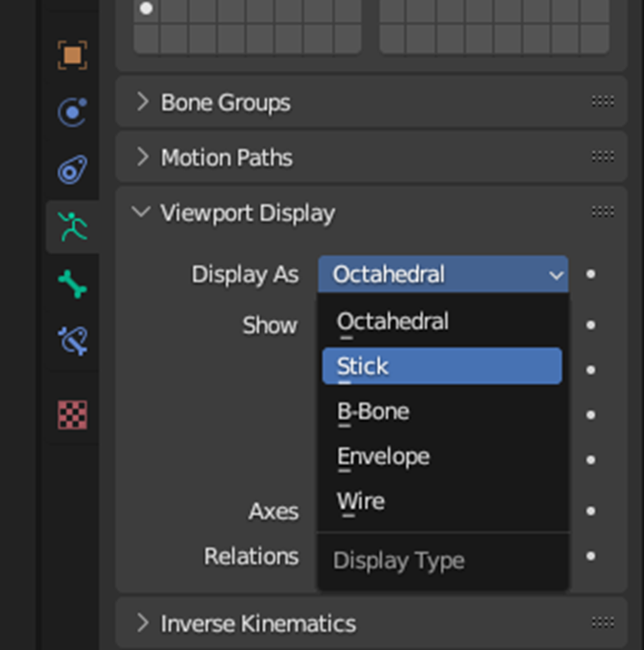Viewport: 644px width, 650px height.
Task: Pick B-Bone display type
Action: pos(373,412)
